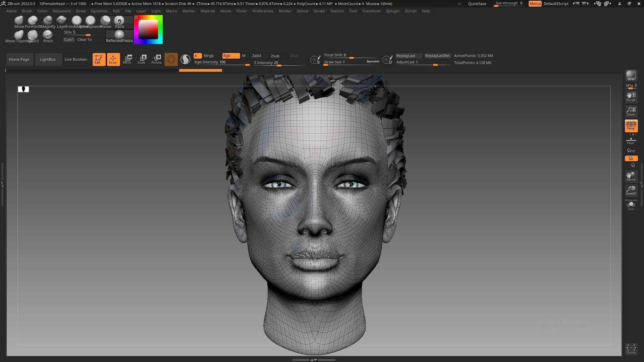Enable Zadd sculpt mode
Viewport: 644px width, 362px height.
pos(260,56)
